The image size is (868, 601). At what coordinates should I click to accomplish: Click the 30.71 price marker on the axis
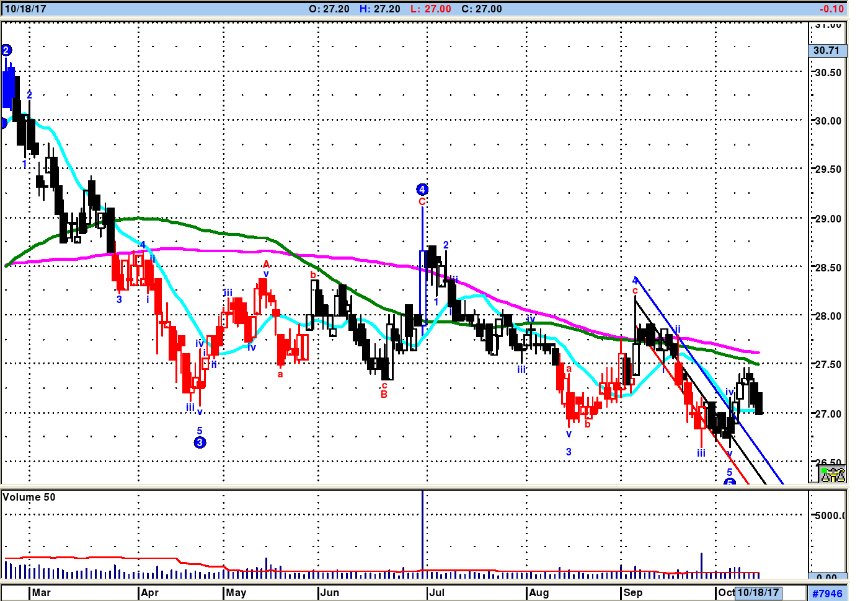click(x=828, y=51)
